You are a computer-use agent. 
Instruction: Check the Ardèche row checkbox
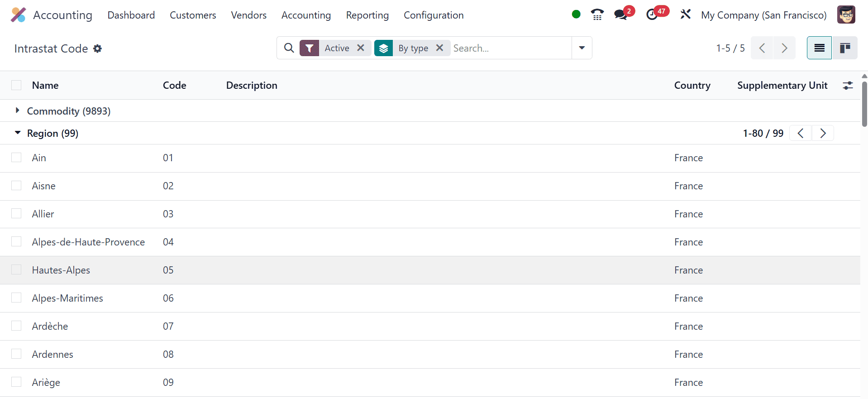click(16, 326)
